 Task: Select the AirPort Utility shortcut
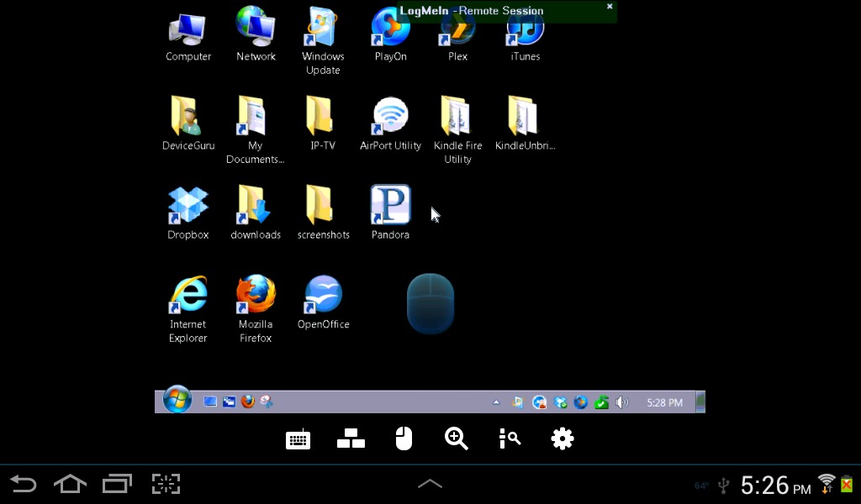click(390, 116)
